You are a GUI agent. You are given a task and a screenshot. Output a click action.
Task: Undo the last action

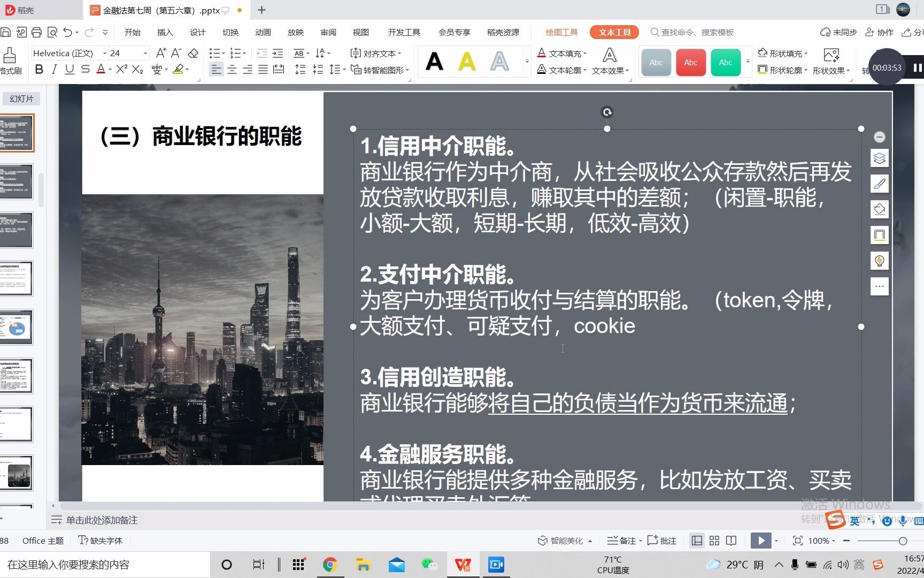67,32
